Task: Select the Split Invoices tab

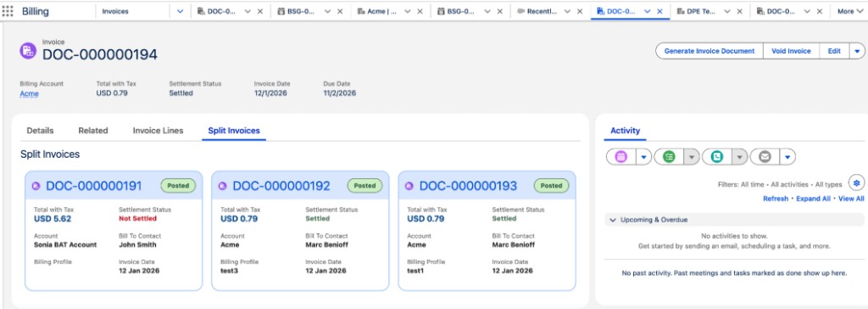Action: coord(234,131)
